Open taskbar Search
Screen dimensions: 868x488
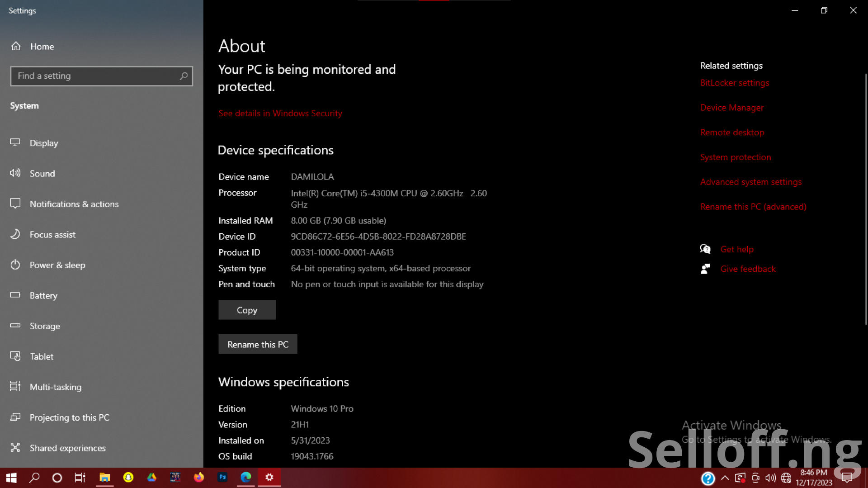(x=34, y=478)
